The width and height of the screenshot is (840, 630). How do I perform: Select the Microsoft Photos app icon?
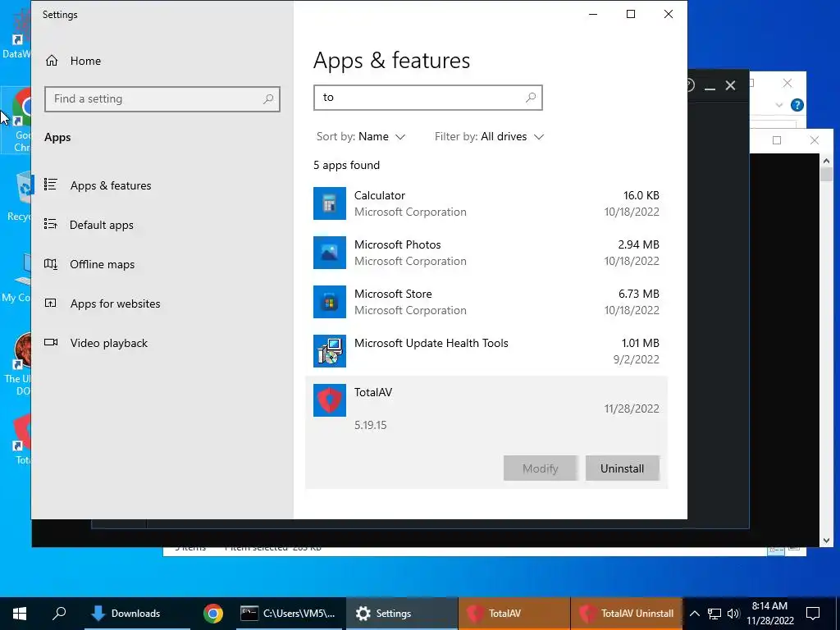pos(330,253)
